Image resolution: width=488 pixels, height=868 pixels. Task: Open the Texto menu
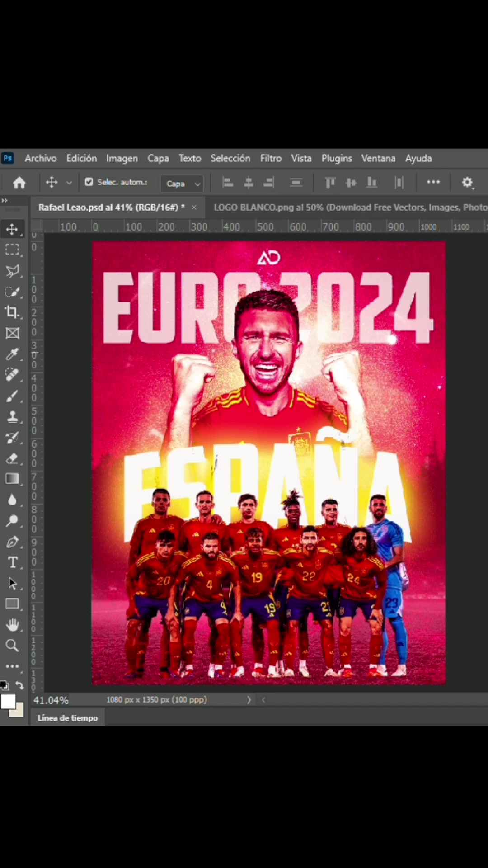click(x=190, y=158)
